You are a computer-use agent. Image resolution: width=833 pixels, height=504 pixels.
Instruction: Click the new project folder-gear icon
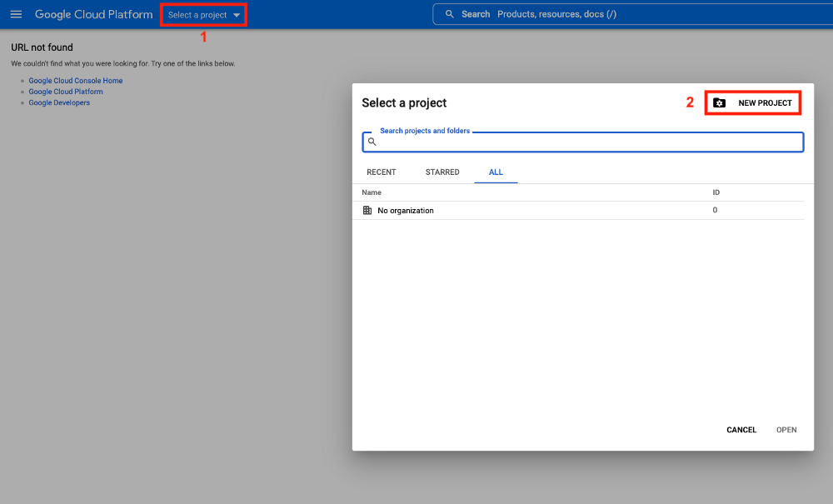[719, 103]
